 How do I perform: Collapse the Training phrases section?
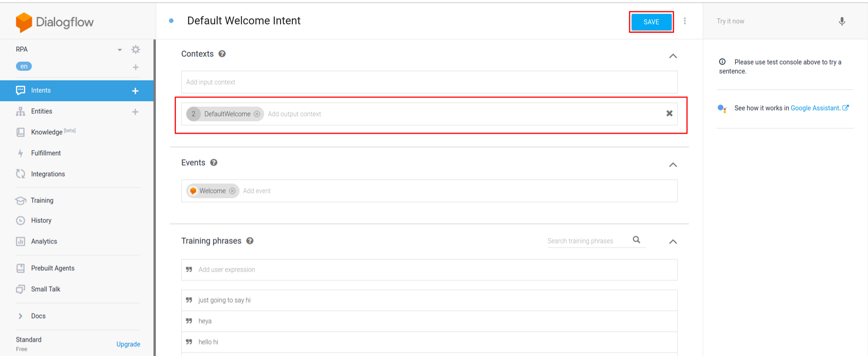[x=673, y=242]
